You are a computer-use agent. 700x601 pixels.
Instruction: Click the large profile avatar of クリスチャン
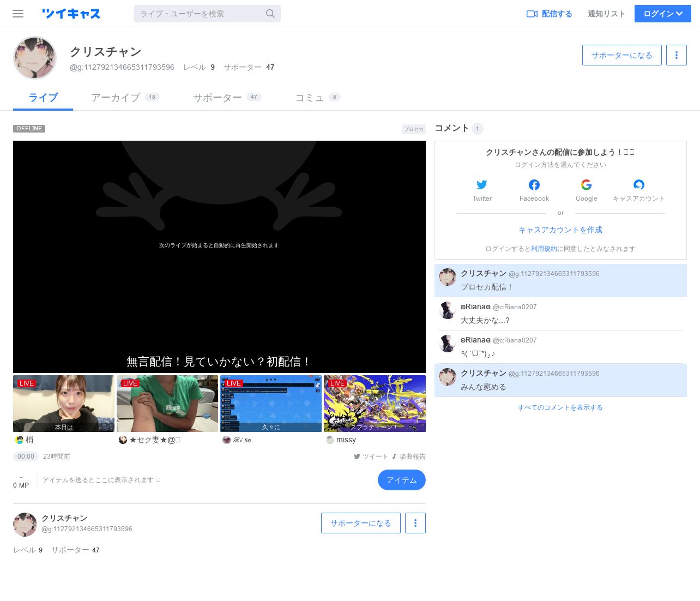(35, 58)
